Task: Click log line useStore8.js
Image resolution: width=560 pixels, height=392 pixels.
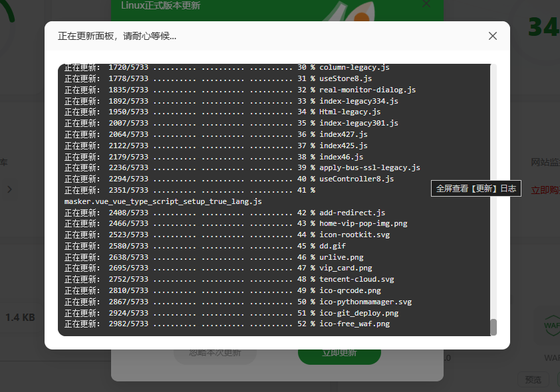Action: click(x=218, y=78)
